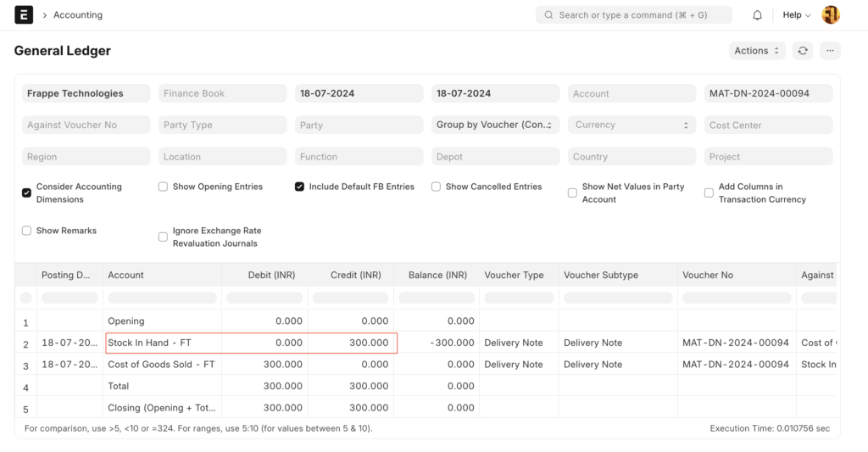Open the Help menu
The height and width of the screenshot is (452, 868).
coord(796,15)
